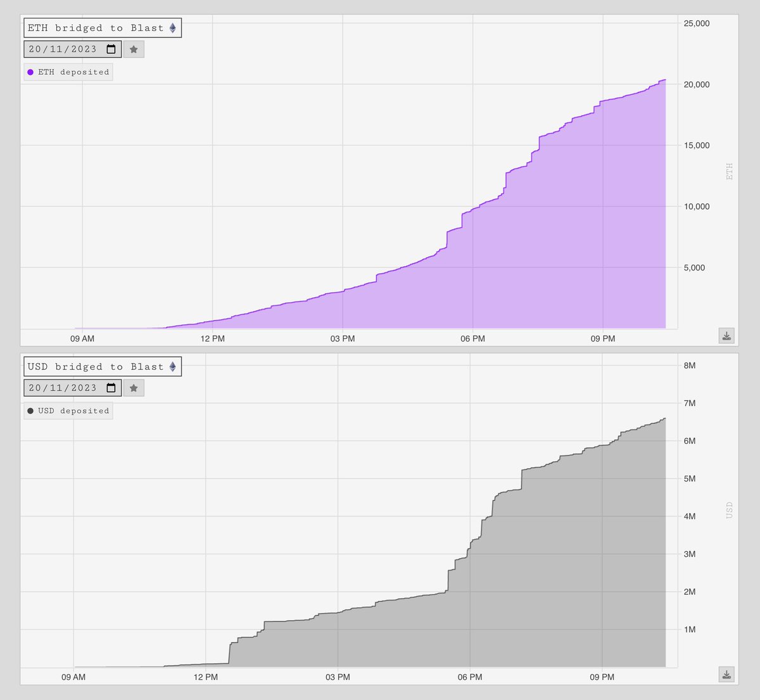Click the 1M axis label on USD chart

click(690, 630)
